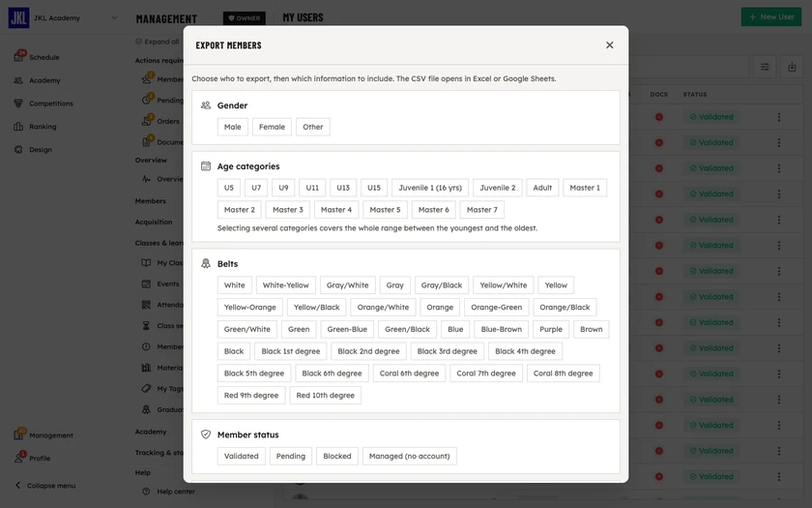Toggle the U9 age category
Viewport: 812px width, 508px height.
pyautogui.click(x=283, y=188)
